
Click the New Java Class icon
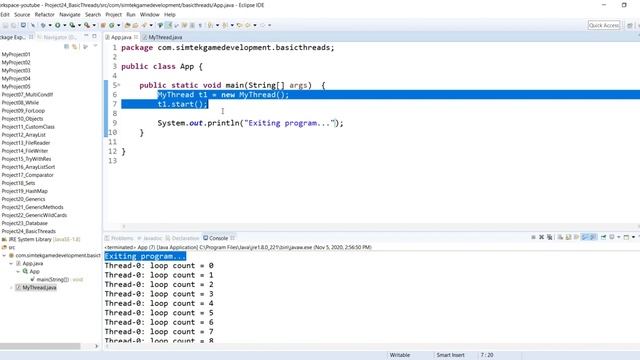(111, 25)
